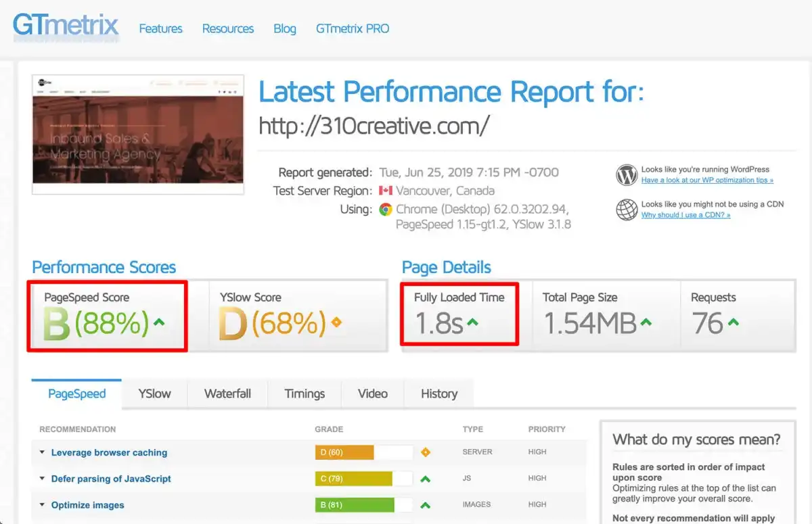Click the 76 Requests value

707,323
